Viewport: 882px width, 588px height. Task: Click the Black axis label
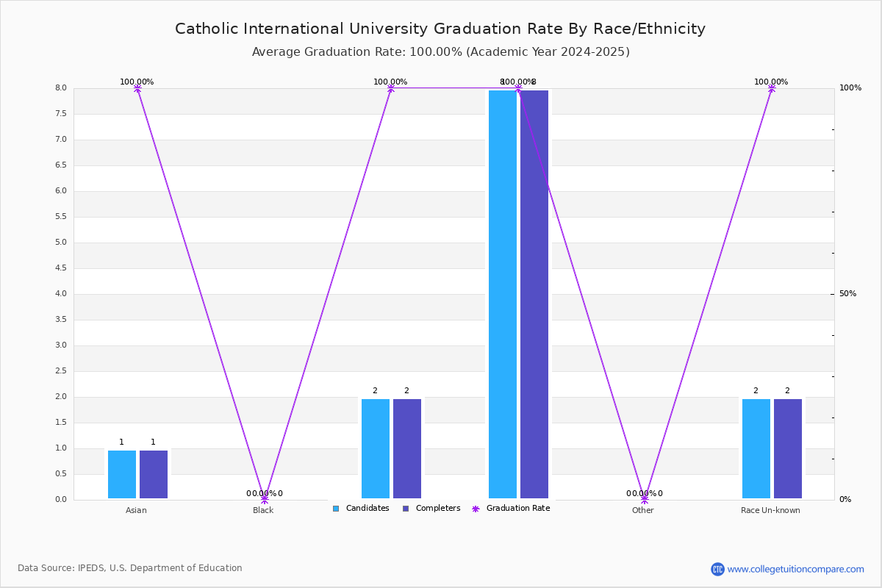[x=263, y=510]
